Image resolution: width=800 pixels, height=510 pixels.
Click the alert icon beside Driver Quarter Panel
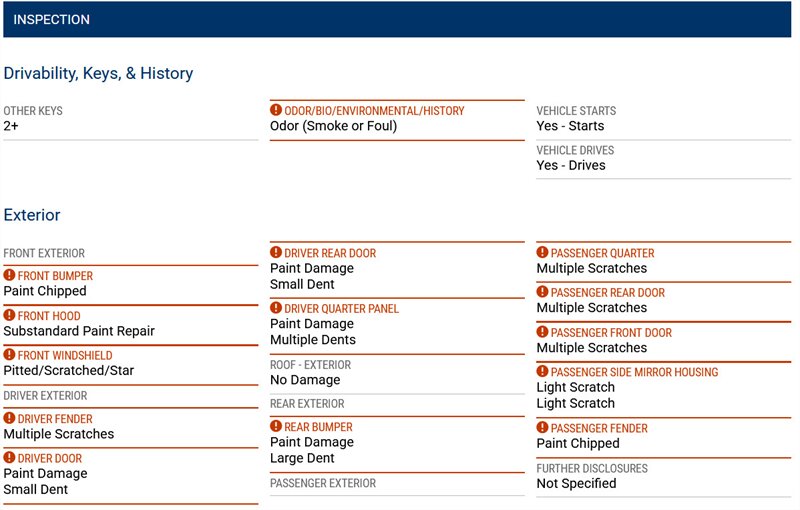pos(276,309)
